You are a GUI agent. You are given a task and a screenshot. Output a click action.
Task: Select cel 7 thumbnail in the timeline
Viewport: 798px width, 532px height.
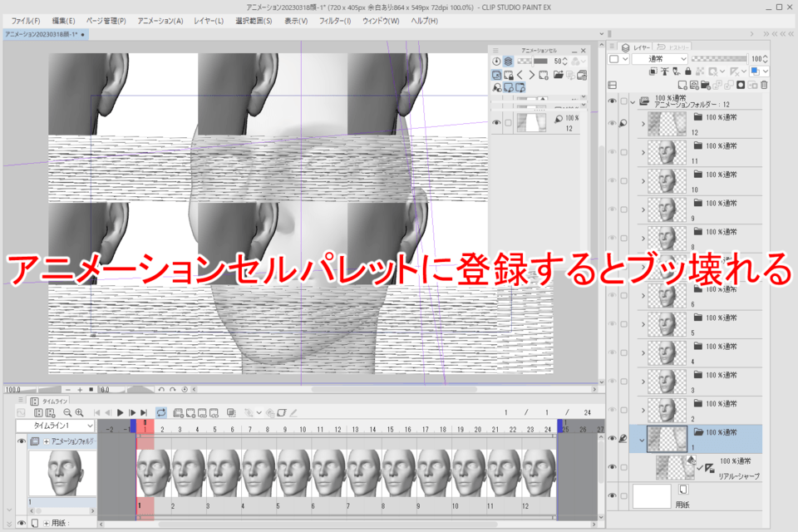pyautogui.click(x=363, y=473)
